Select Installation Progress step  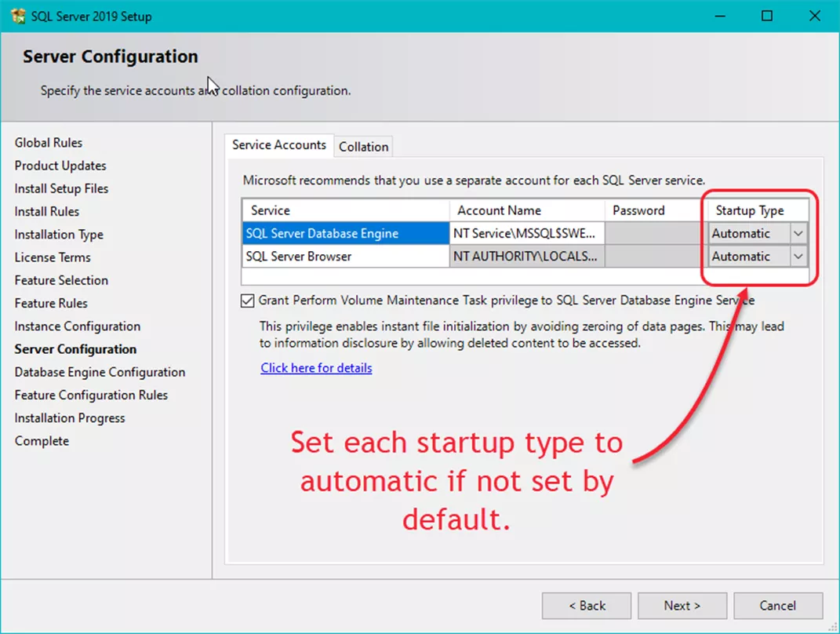[70, 418]
